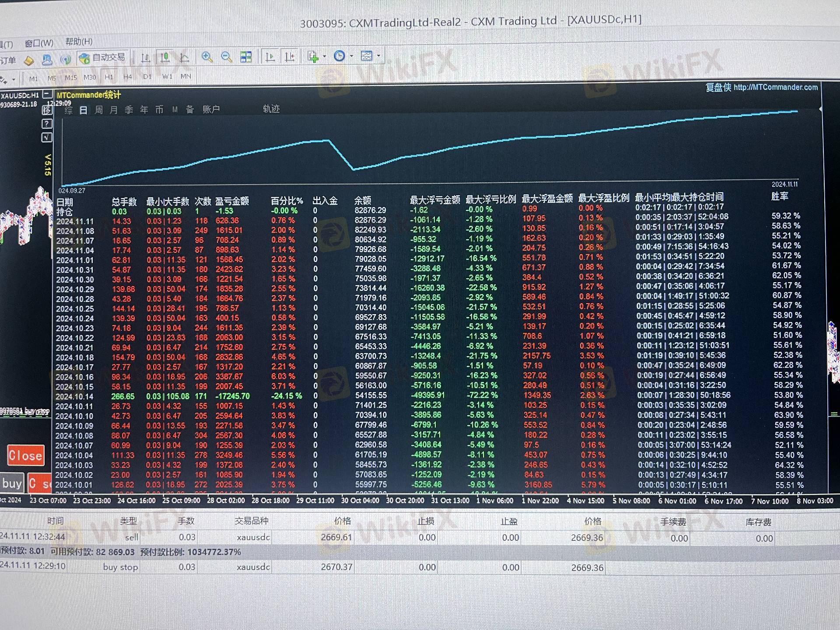840x630 pixels.
Task: Select the D1 timeframe
Action: pos(147,77)
